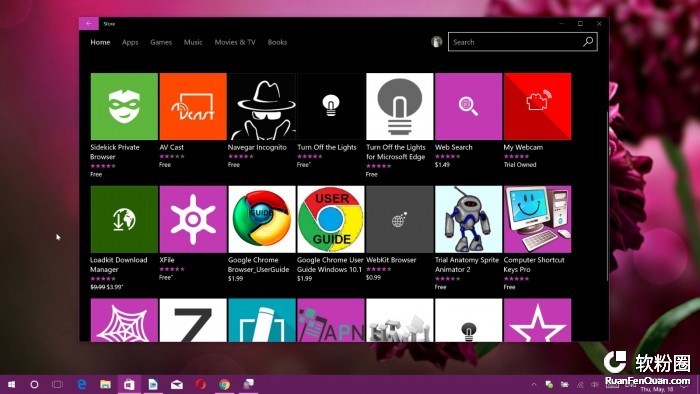Open the teal highlighter app tile
The height and width of the screenshot is (394, 700).
coord(262,320)
